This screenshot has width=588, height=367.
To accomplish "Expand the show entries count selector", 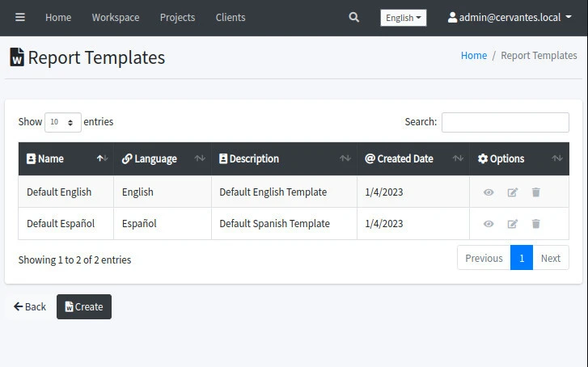I will coord(62,122).
